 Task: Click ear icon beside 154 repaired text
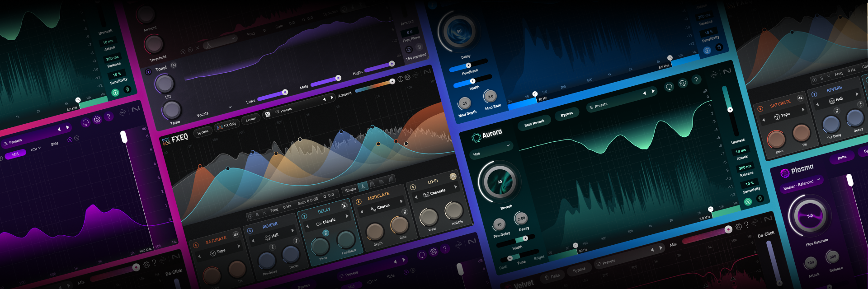419,47
